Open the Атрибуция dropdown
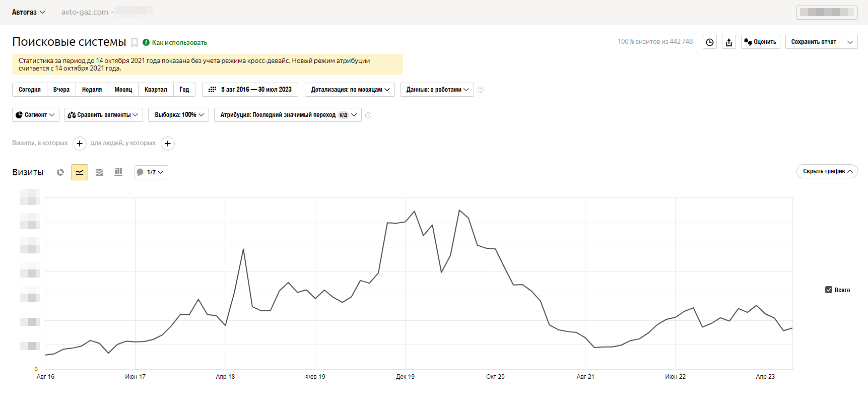Viewport: 868px width, 407px height. pyautogui.click(x=288, y=115)
